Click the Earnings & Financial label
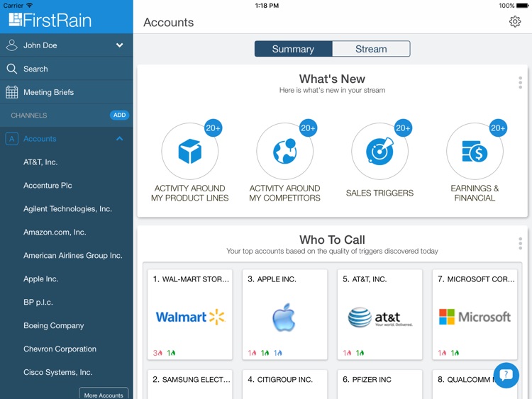 point(475,193)
